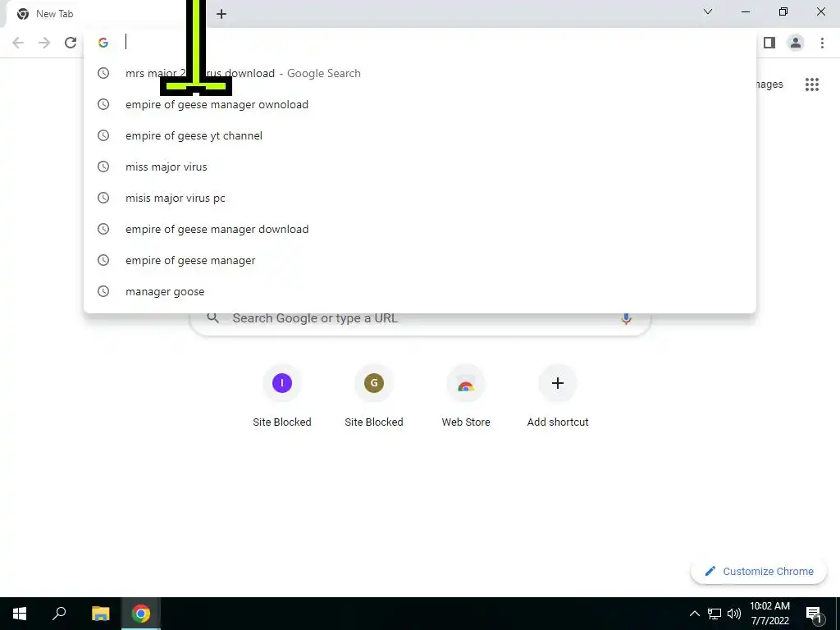Select suggestion 'miss major virus'
Viewport: 840px width, 630px height.
(420, 167)
